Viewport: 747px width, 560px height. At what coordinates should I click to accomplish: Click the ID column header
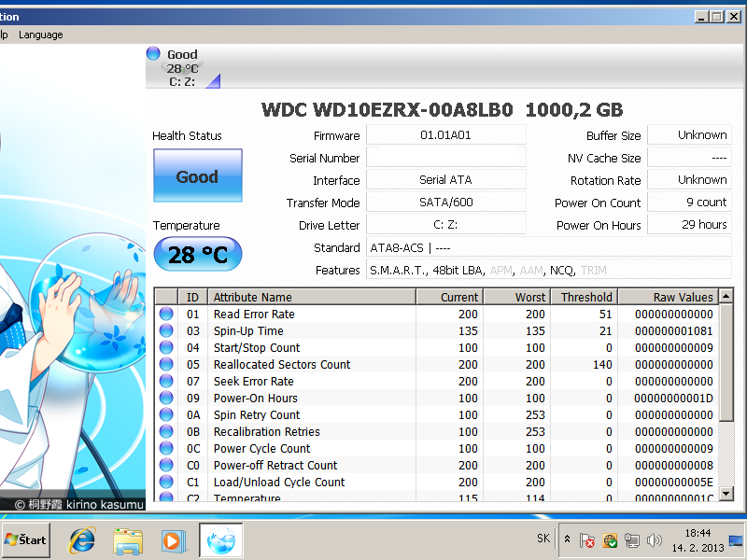point(192,297)
